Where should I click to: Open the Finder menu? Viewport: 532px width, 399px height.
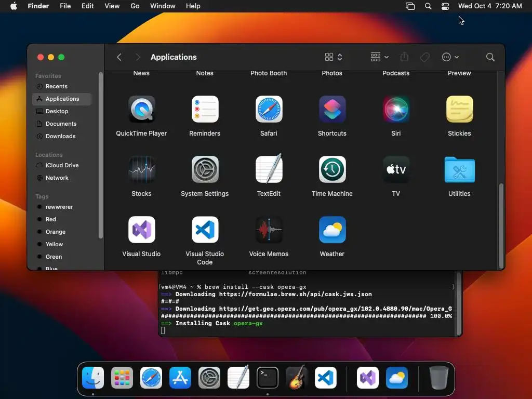38,6
